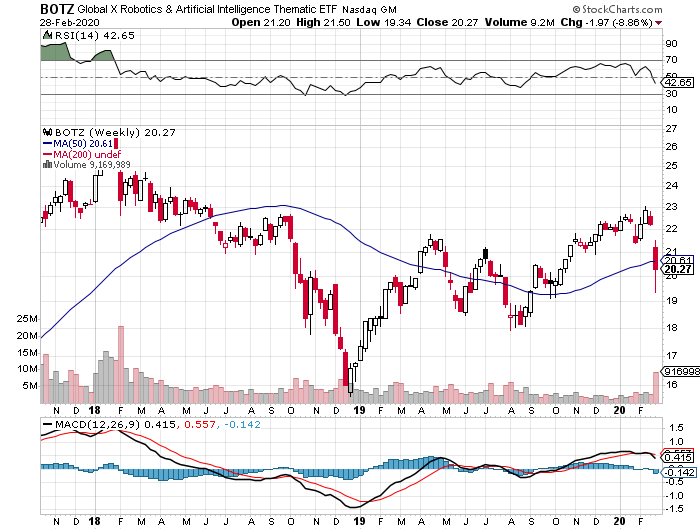This screenshot has width=700, height=530.
Task: Click the -0.142 tag on MACD axis
Action: coord(679,472)
